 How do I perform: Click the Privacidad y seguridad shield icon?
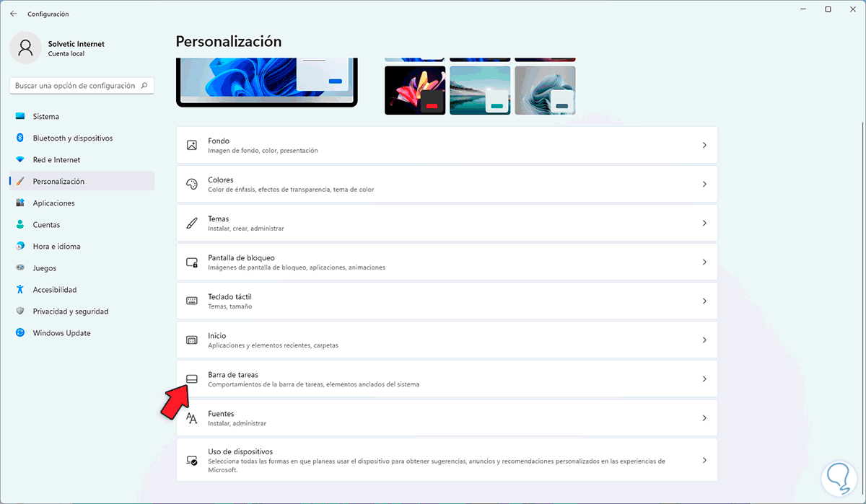tap(19, 311)
